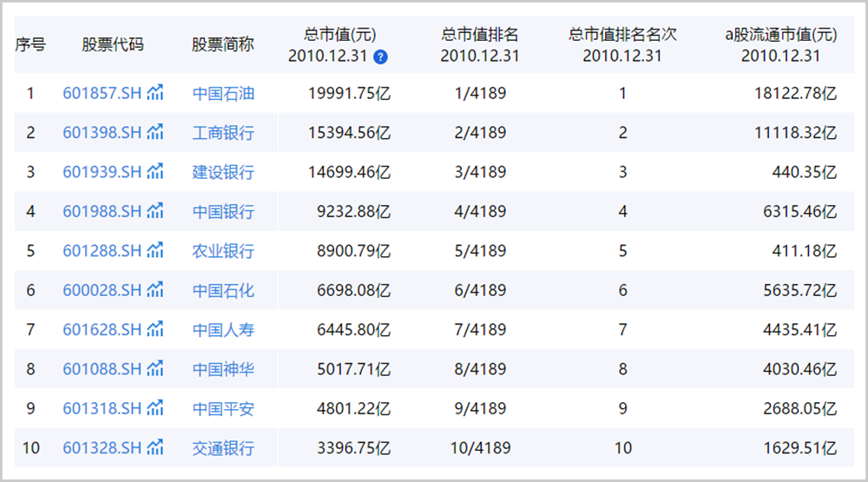Select the circulating value 4435.41亿
This screenshot has width=868, height=482.
[800, 329]
